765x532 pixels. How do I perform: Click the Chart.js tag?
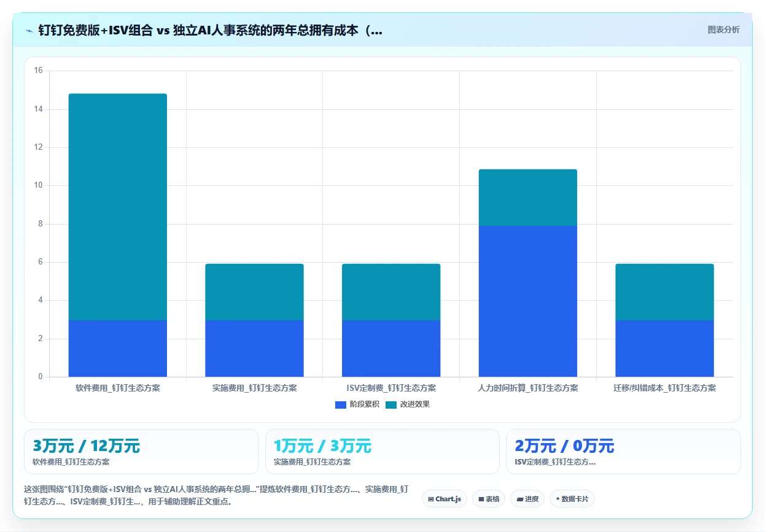pos(445,499)
